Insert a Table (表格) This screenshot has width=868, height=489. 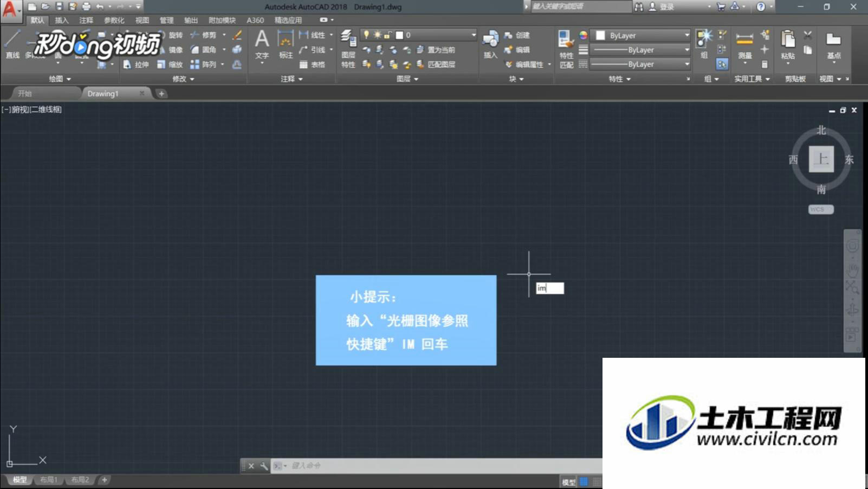click(x=313, y=65)
